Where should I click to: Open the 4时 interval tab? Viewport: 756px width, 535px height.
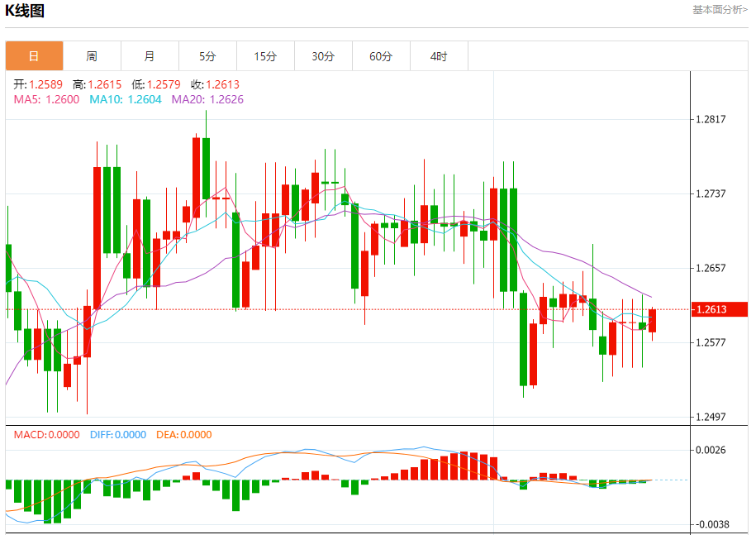tap(440, 56)
